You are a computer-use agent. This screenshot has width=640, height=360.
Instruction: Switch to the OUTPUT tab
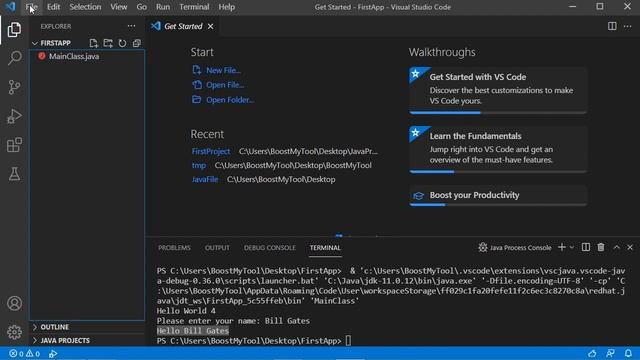coord(217,248)
